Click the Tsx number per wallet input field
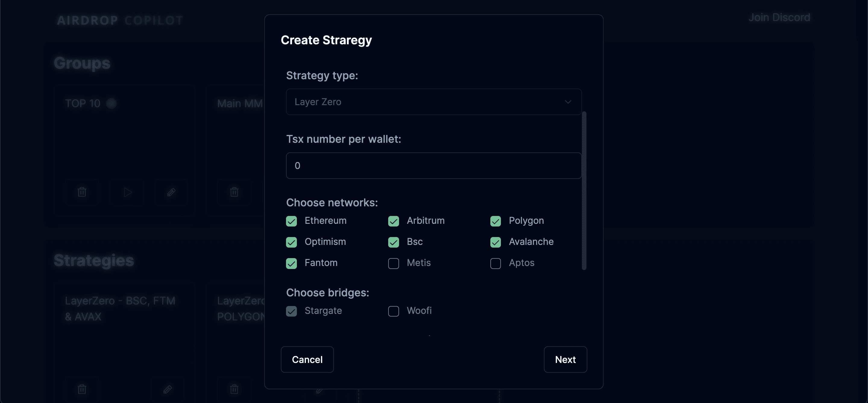 (434, 166)
